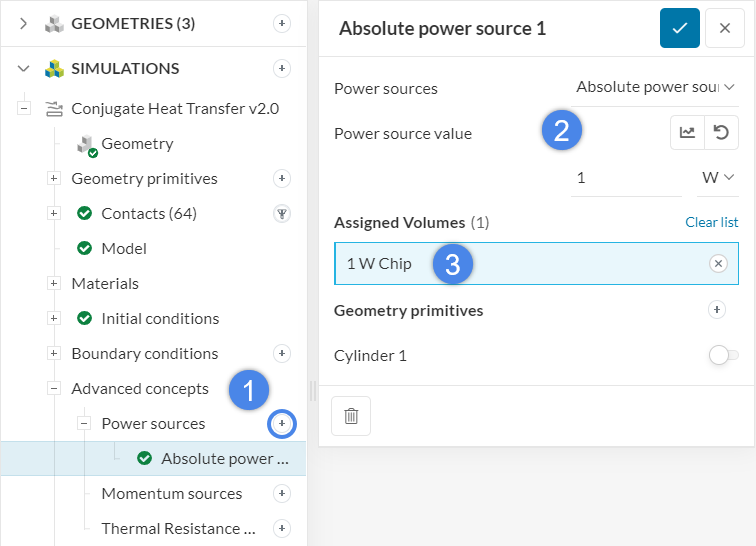Expand the Materials node

[x=54, y=284]
